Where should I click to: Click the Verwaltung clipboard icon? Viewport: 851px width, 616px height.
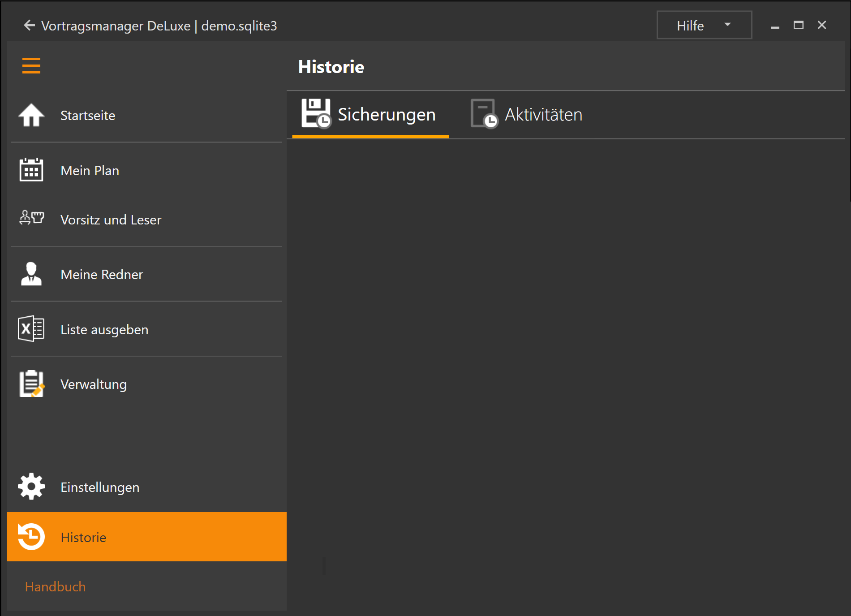31,383
